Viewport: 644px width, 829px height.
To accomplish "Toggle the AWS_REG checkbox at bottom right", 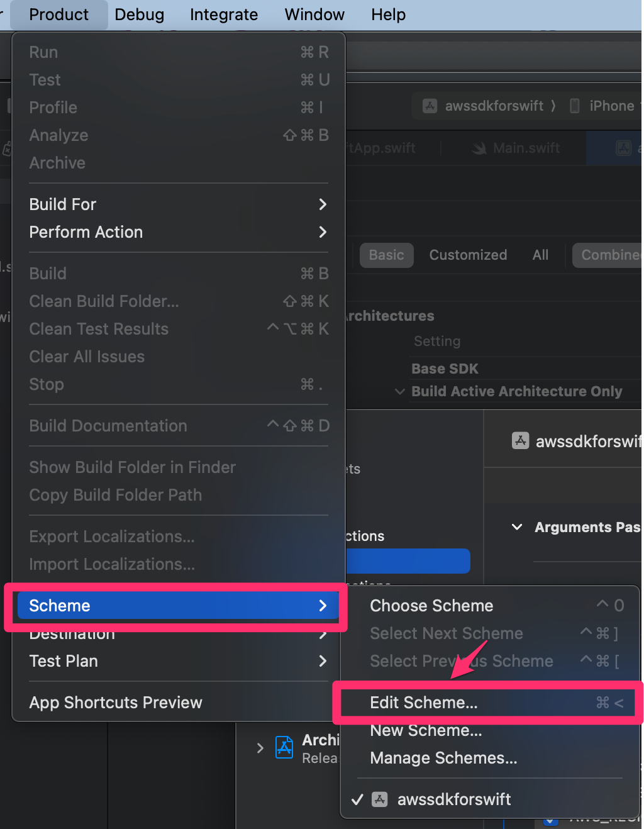I will 552,821.
